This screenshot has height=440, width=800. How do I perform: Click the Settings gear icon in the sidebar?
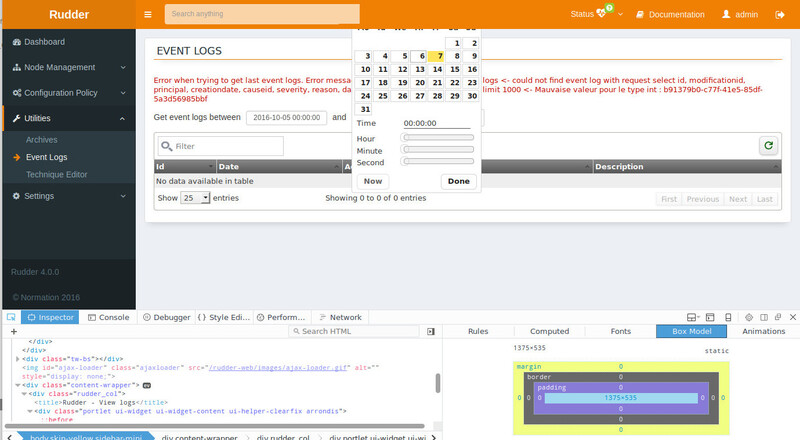pos(16,196)
